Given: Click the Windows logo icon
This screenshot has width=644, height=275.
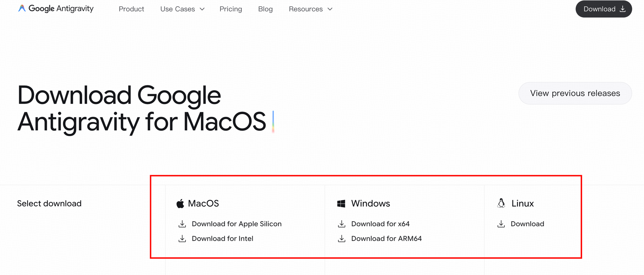Looking at the screenshot, I should tap(341, 204).
